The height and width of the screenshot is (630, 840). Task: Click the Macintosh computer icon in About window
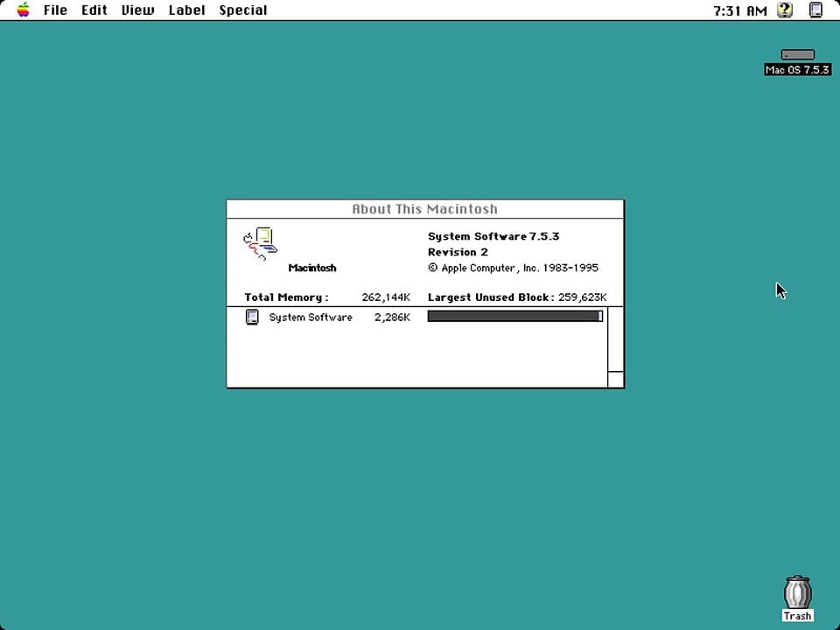pos(261,244)
